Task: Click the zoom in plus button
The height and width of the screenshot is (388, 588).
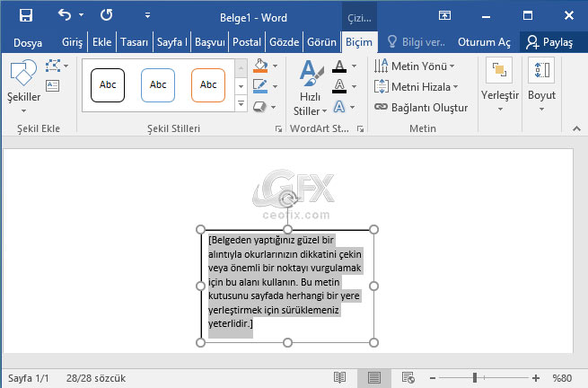Action: coord(536,378)
